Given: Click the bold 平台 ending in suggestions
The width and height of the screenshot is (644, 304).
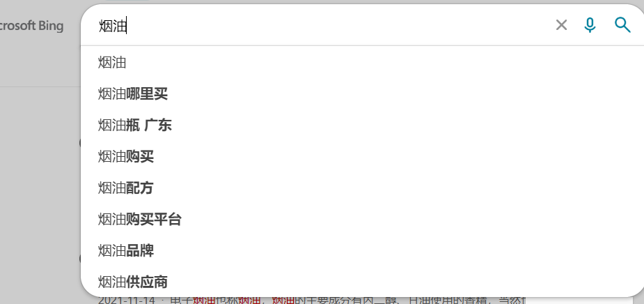Looking at the screenshot, I should (168, 219).
